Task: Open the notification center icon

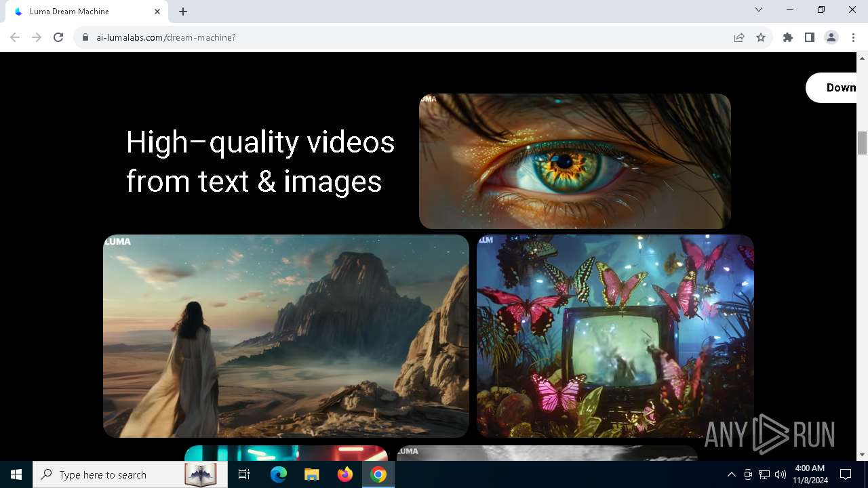Action: (x=846, y=474)
